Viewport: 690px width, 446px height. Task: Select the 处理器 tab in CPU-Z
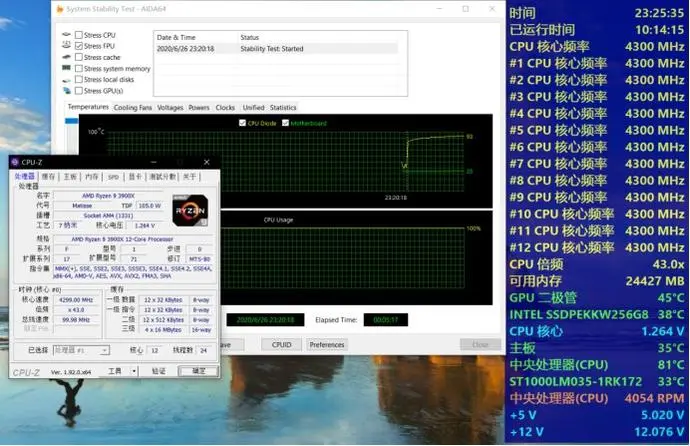[x=25, y=176]
